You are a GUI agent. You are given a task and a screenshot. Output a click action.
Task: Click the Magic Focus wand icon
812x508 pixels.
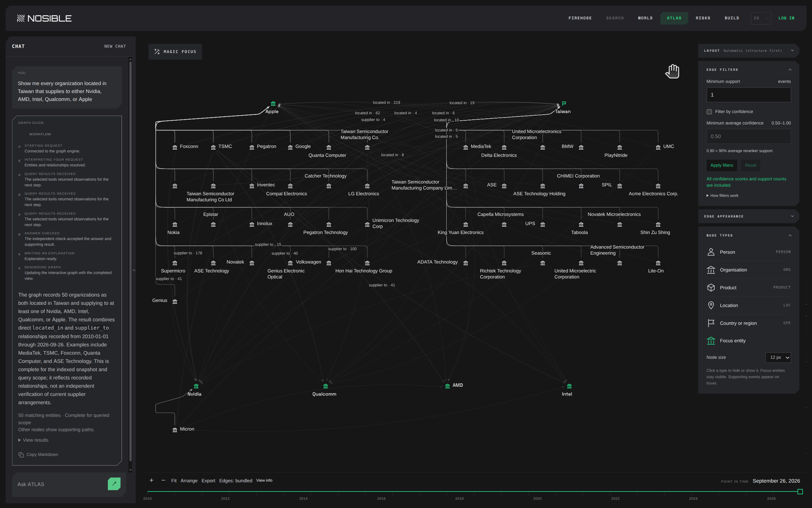click(157, 51)
